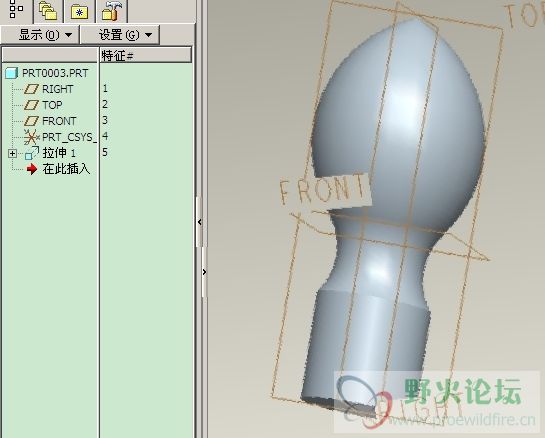
Task: Select the 拉伸 1 extrude feature icon
Action: [32, 153]
